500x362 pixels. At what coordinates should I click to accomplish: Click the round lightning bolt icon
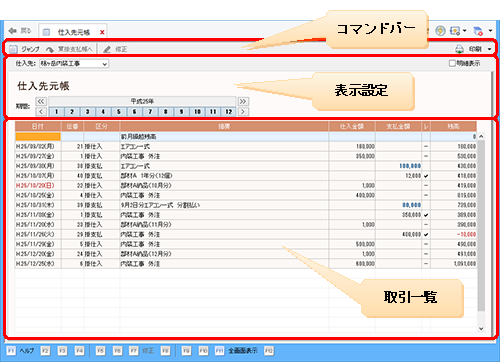click(x=440, y=31)
